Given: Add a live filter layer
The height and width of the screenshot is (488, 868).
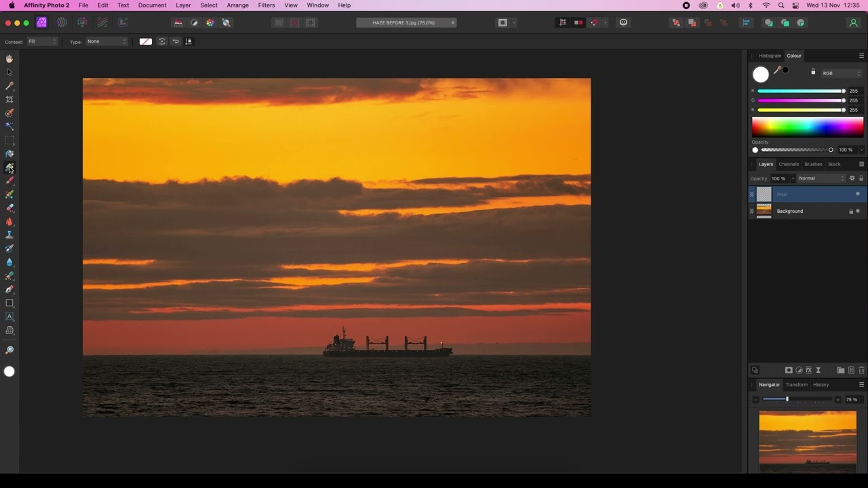Looking at the screenshot, I should pyautogui.click(x=818, y=370).
